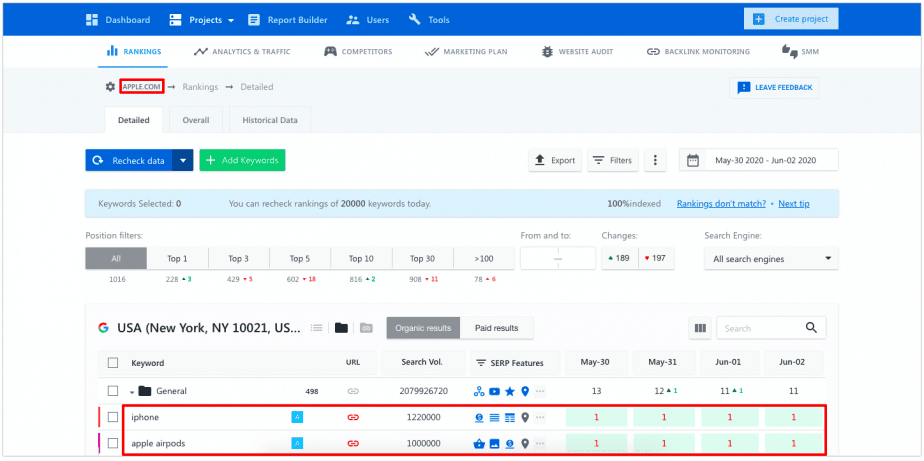Image resolution: width=924 pixels, height=461 pixels.
Task: Click the General row gray link icon
Action: pyautogui.click(x=353, y=391)
